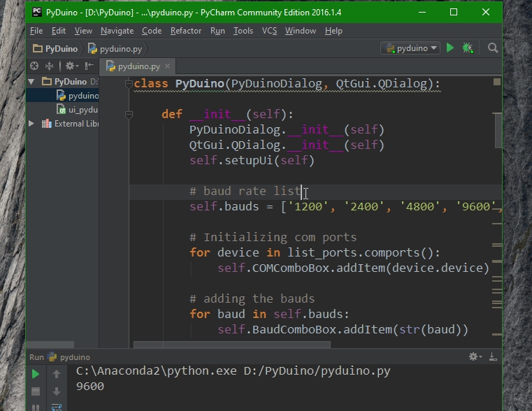Click project panel horizontal scrollbar
The width and height of the screenshot is (532, 411).
pos(50,345)
